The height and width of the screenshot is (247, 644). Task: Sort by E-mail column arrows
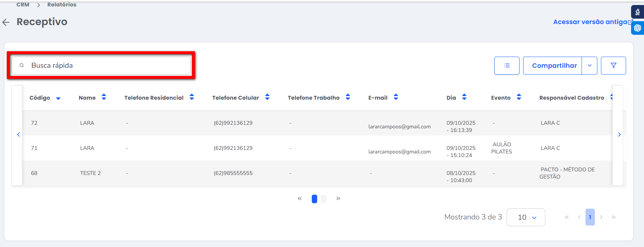(396, 97)
